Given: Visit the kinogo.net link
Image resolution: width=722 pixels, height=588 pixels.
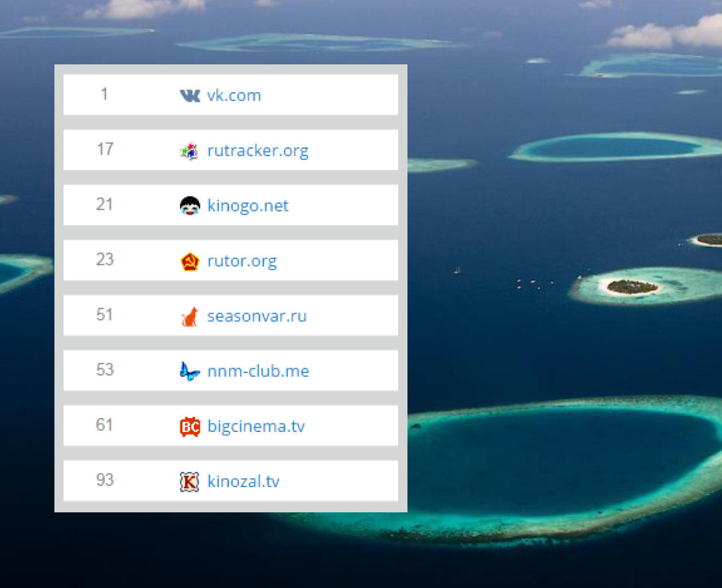Looking at the screenshot, I should [248, 206].
